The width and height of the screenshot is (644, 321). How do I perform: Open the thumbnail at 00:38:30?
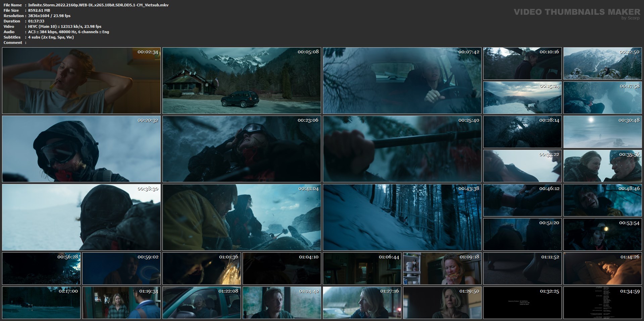pos(81,217)
